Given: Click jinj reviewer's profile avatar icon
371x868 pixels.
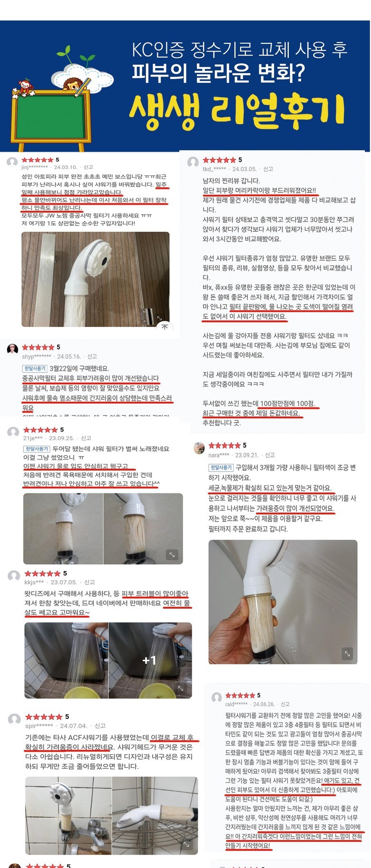Looking at the screenshot, I should [12, 162].
